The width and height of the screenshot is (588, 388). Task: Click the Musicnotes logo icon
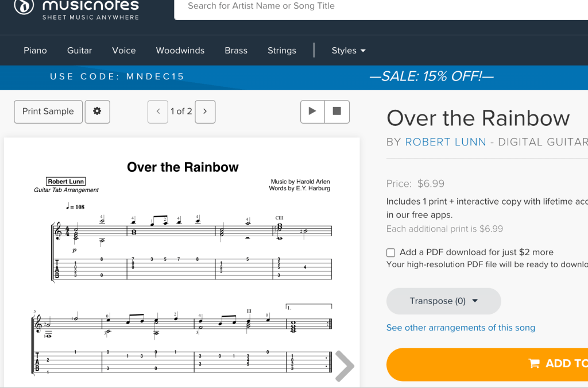(24, 6)
